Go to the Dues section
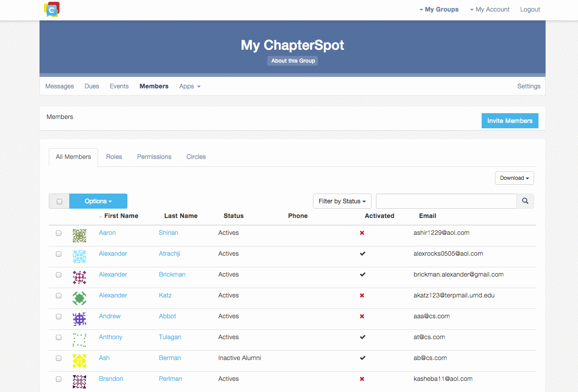The image size is (578, 392). pos(92,86)
